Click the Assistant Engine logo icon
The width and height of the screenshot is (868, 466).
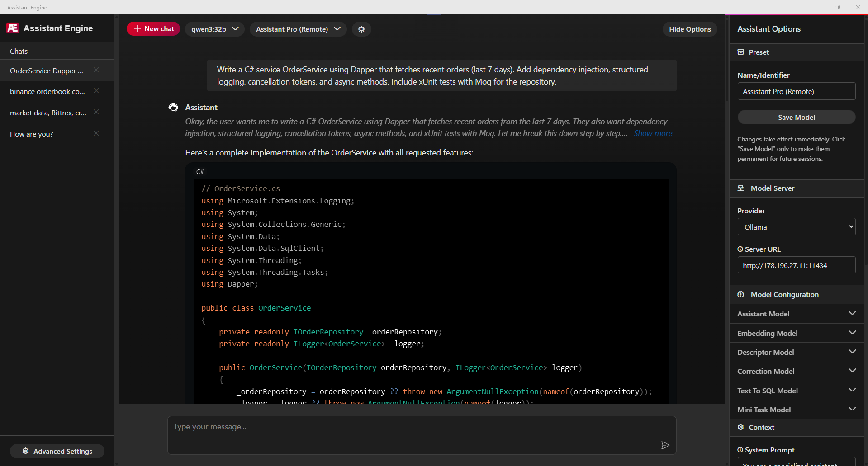point(13,28)
